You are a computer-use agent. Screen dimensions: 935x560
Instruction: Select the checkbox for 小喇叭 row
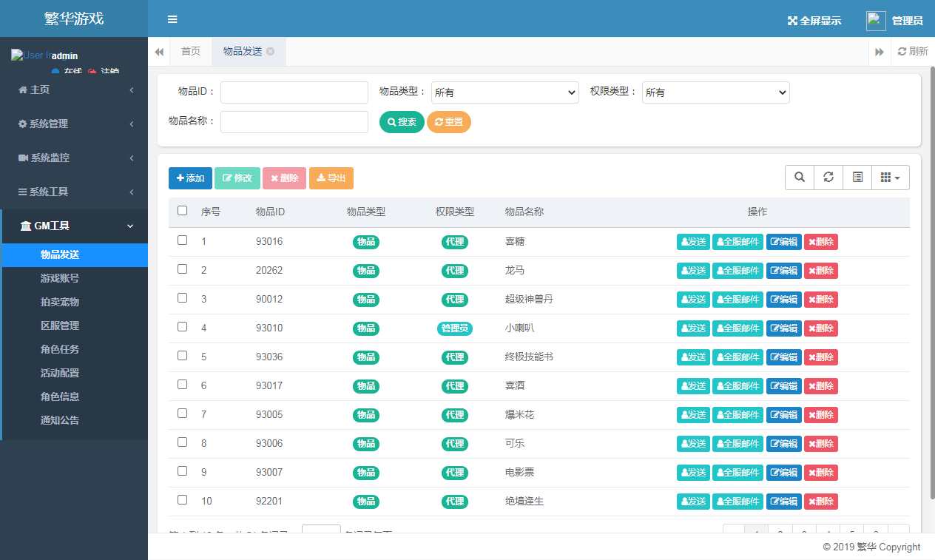coord(183,327)
